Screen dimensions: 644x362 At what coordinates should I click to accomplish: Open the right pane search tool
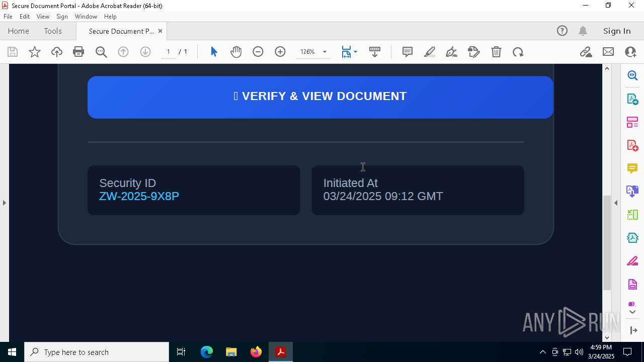(x=632, y=75)
